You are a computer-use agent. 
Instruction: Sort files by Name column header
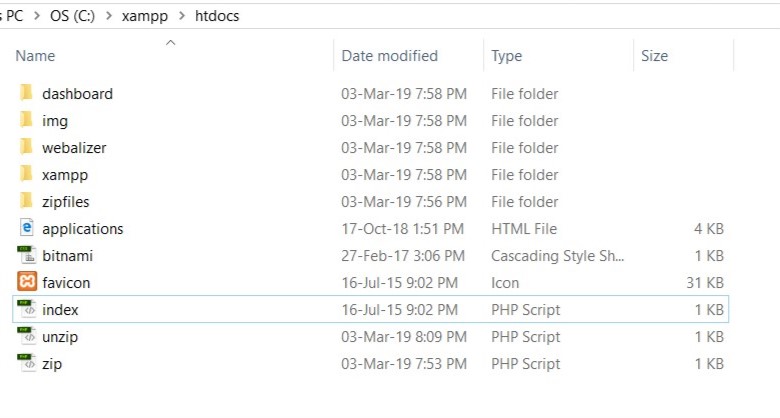35,56
